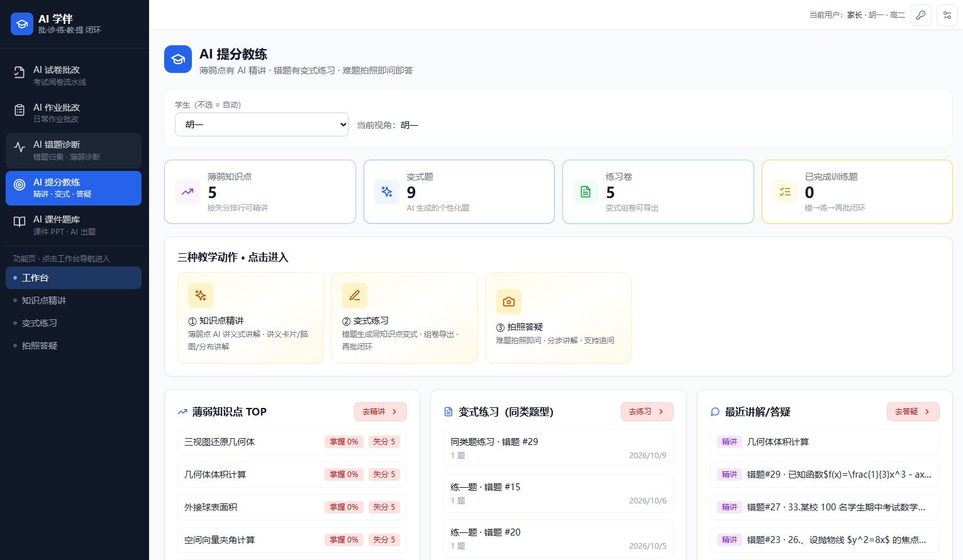The image size is (963, 560).
Task: Click the 练习卷 document icon in stats card
Action: point(586,192)
